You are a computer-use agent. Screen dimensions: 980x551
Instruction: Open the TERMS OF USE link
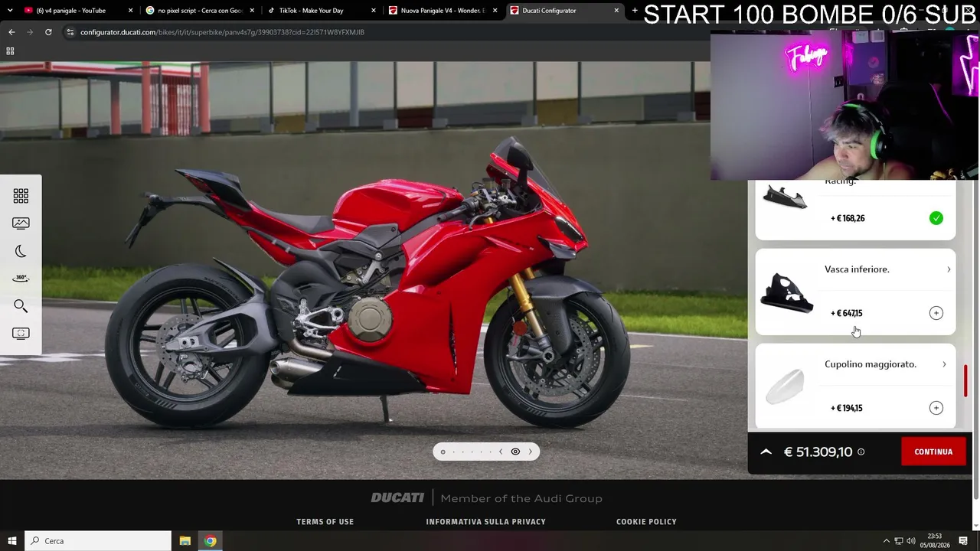[x=325, y=522]
